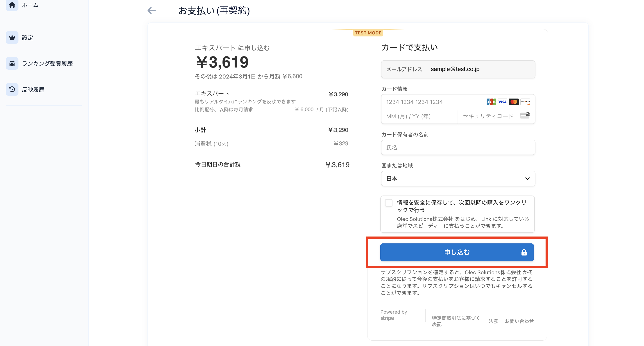Click the ¥6,000 / 月 (下記以降) text
Image resolution: width=644 pixels, height=346 pixels.
(x=322, y=109)
